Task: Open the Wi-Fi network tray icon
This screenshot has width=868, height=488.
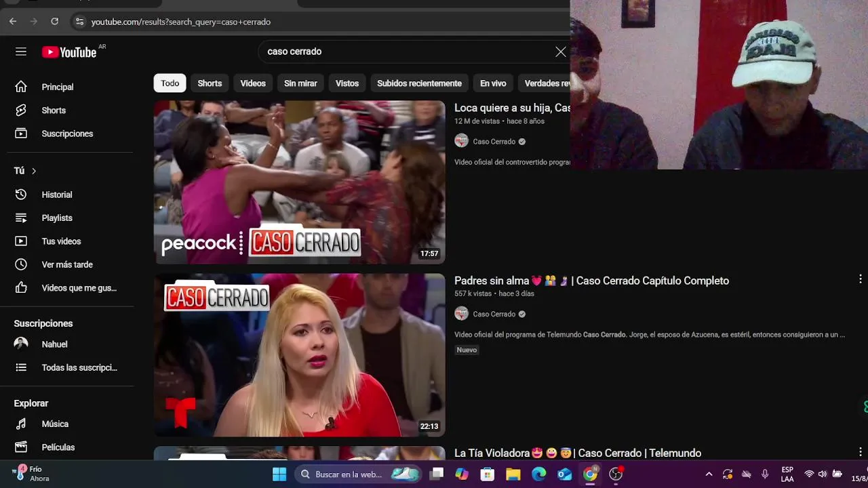Action: click(809, 474)
